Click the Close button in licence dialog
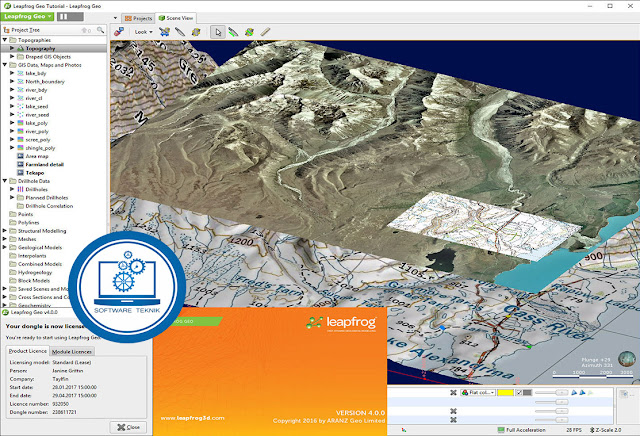Screen dimensions: 640x436 click(129, 427)
